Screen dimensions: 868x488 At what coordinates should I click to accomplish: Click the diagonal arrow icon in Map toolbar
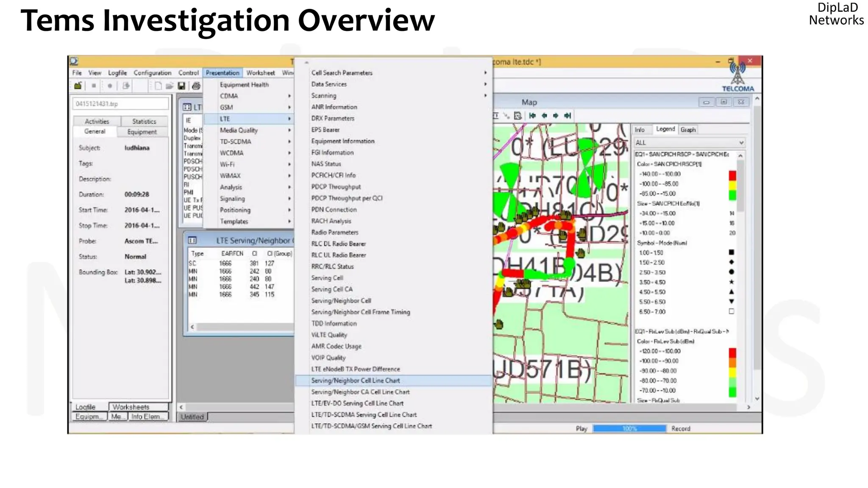(x=506, y=116)
